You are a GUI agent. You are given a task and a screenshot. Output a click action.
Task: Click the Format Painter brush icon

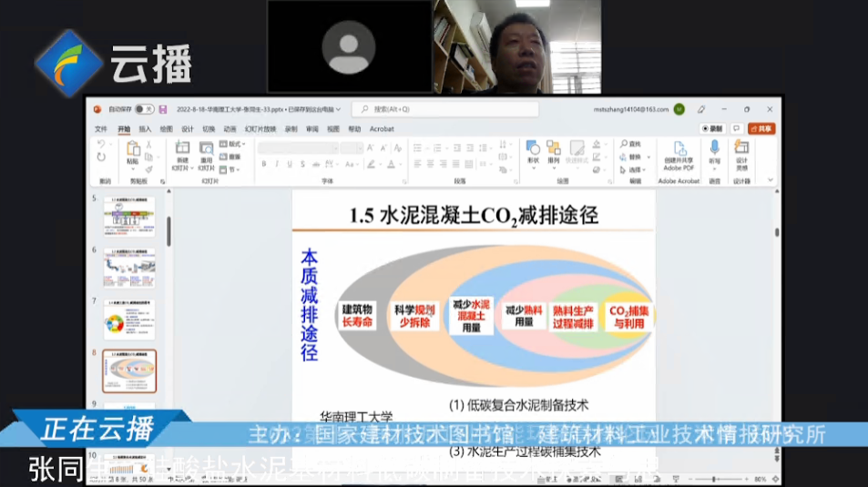pos(148,169)
